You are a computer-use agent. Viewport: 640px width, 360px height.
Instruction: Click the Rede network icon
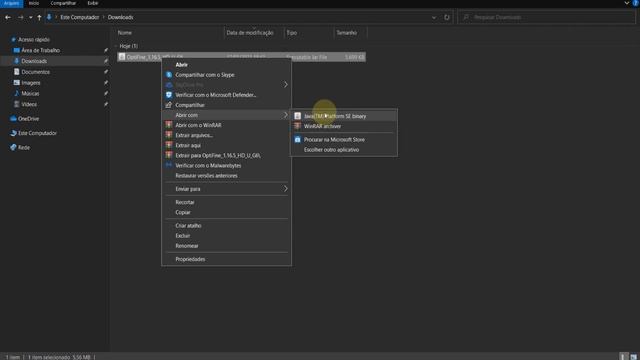click(x=13, y=147)
